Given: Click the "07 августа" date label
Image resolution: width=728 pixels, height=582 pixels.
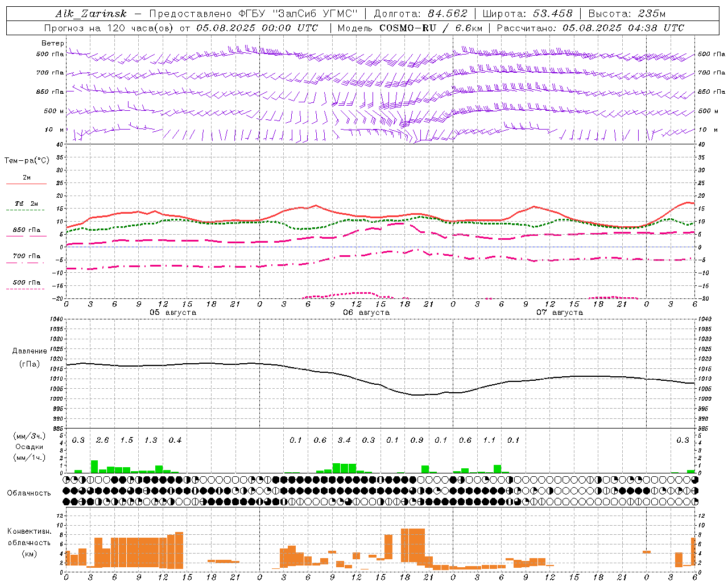Looking at the screenshot, I should point(560,312).
